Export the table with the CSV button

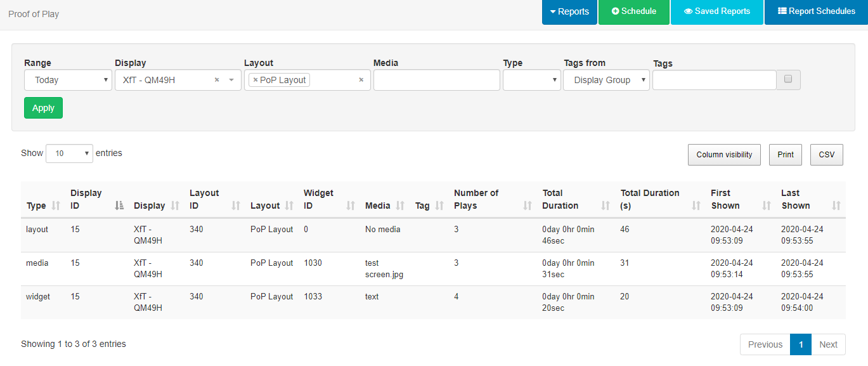coord(826,155)
